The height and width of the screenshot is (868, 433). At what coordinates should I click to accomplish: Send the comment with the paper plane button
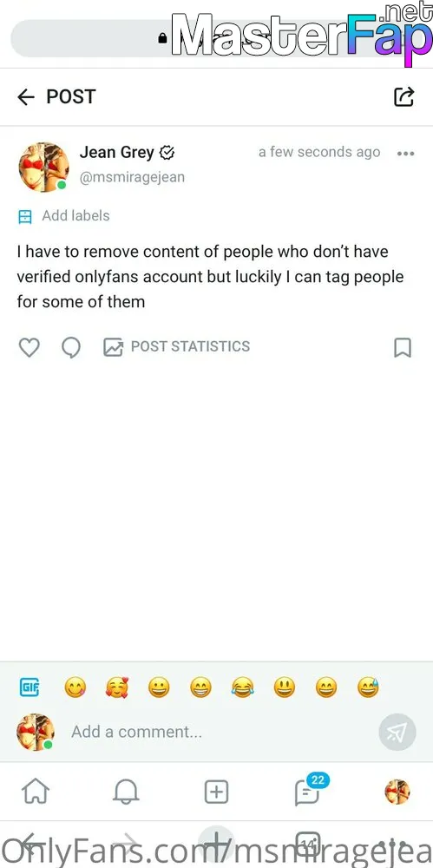click(x=397, y=733)
